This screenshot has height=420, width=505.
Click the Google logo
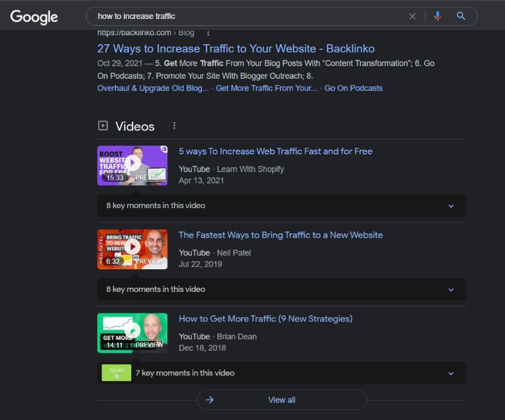(x=34, y=17)
